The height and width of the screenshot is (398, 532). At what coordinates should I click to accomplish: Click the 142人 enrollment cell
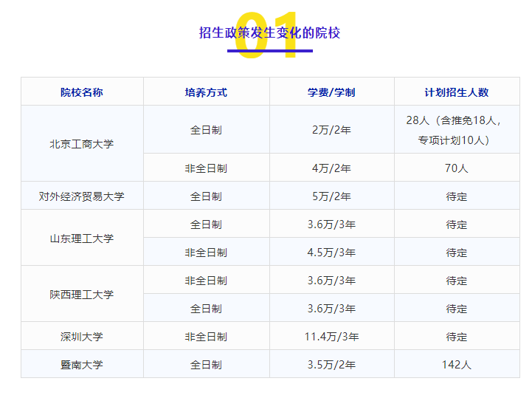click(457, 365)
